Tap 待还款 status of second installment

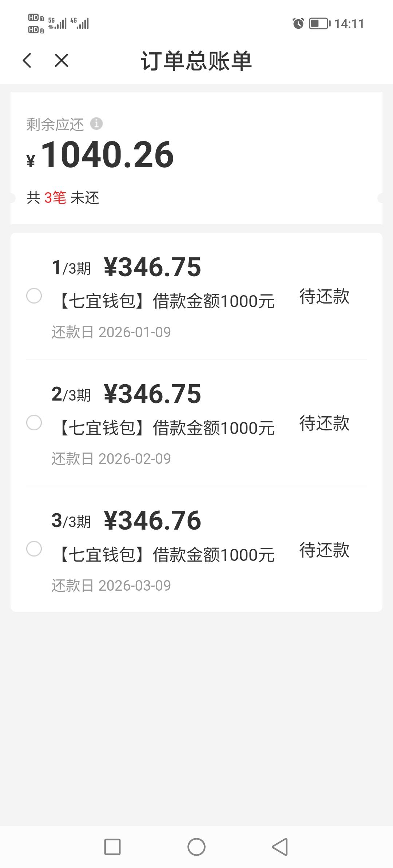tap(324, 423)
